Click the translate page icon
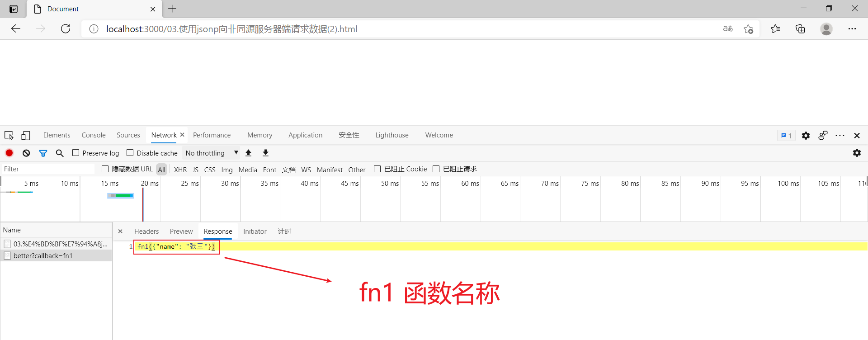868x340 pixels. 728,29
